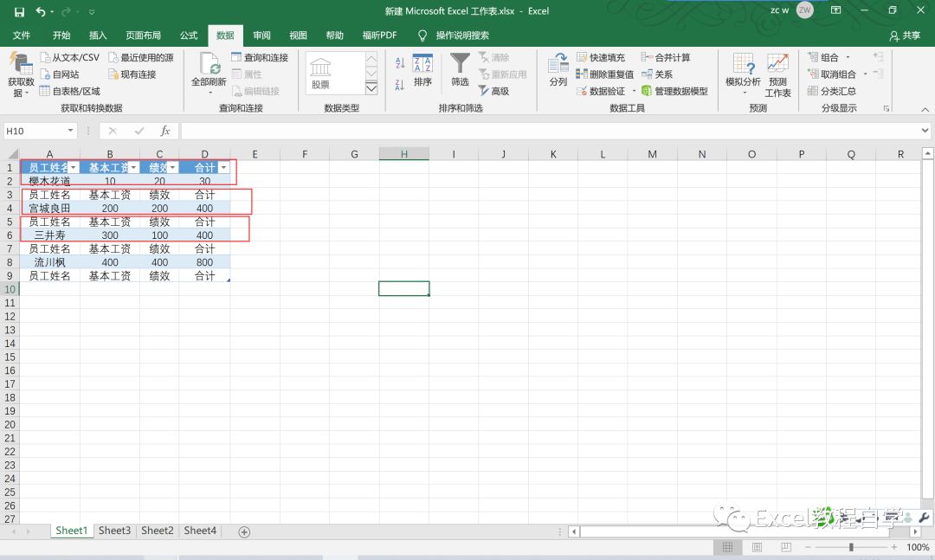Open the Sort (排序) dialog icon
The image size is (935, 560).
click(x=422, y=66)
